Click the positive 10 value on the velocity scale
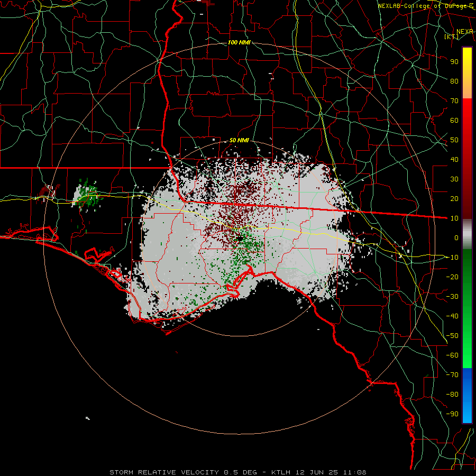476x476 pixels. tap(454, 218)
